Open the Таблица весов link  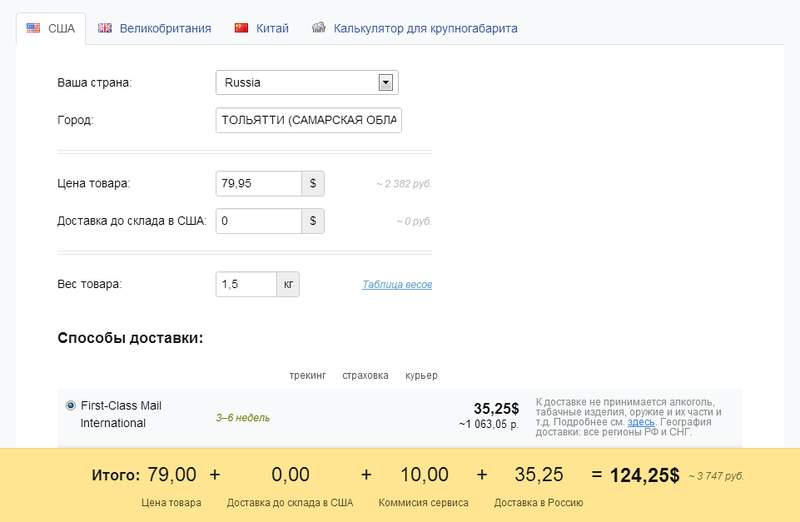tap(397, 285)
